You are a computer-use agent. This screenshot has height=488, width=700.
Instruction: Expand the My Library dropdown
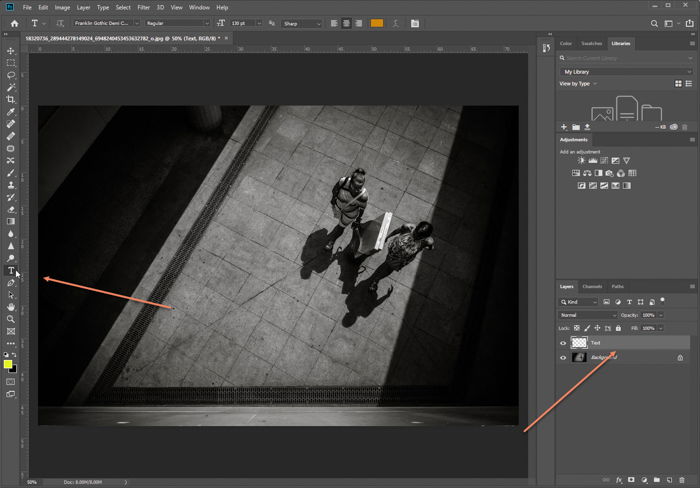(x=626, y=72)
